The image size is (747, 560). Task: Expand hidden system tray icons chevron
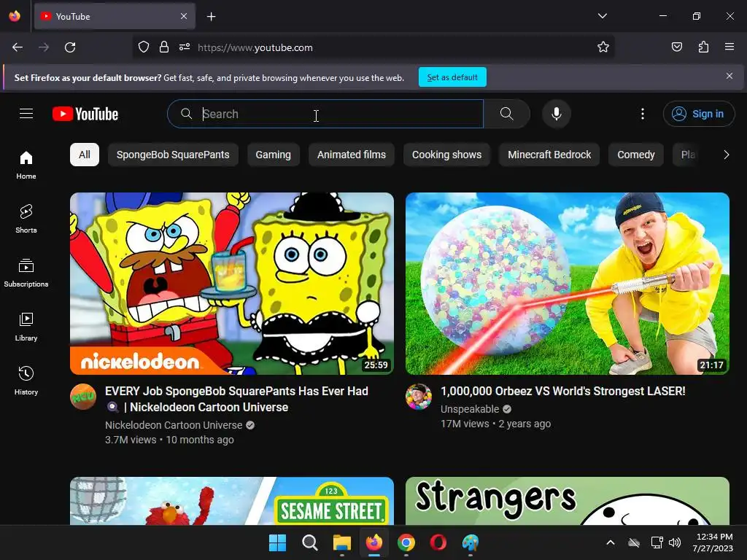click(x=611, y=542)
